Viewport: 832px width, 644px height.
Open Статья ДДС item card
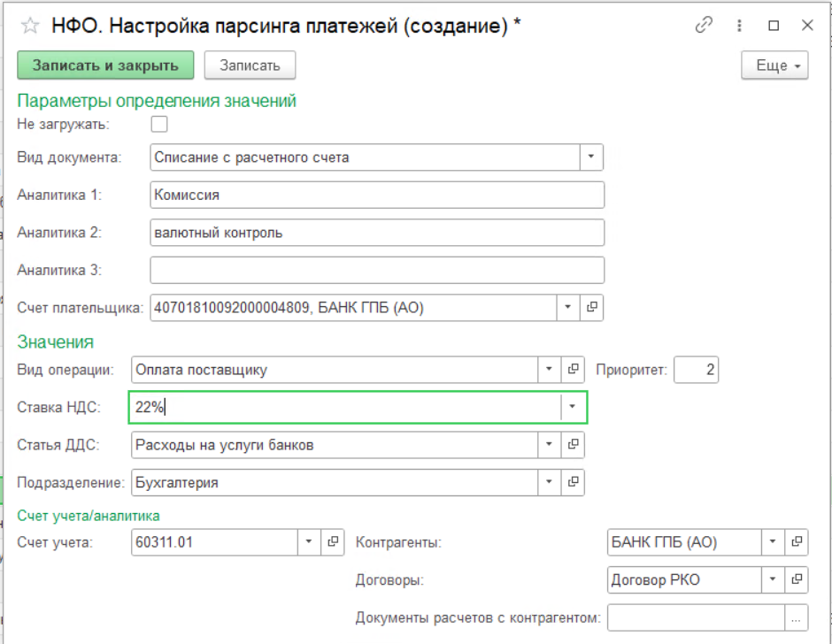tap(573, 445)
